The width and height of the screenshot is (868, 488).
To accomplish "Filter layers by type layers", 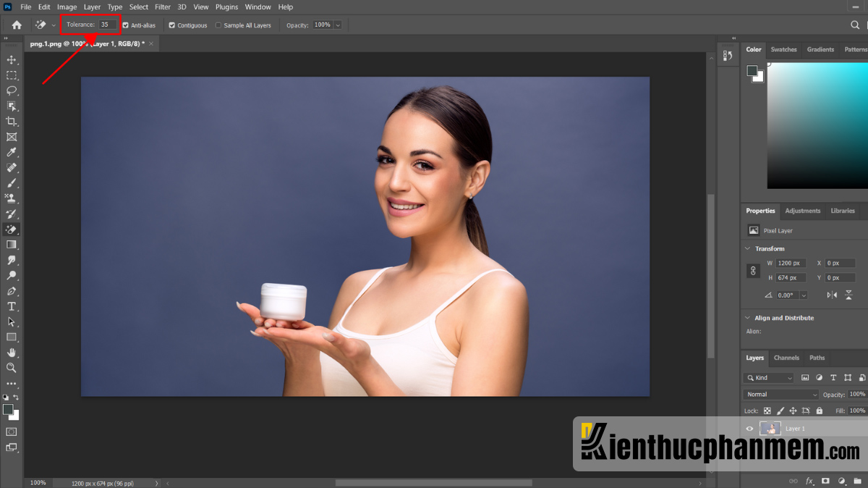I will click(x=833, y=378).
